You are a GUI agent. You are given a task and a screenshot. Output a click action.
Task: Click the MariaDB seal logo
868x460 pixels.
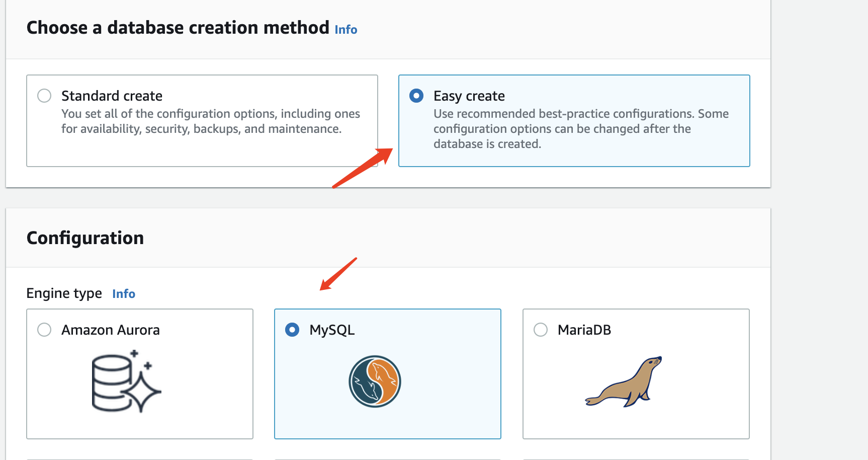click(x=624, y=381)
